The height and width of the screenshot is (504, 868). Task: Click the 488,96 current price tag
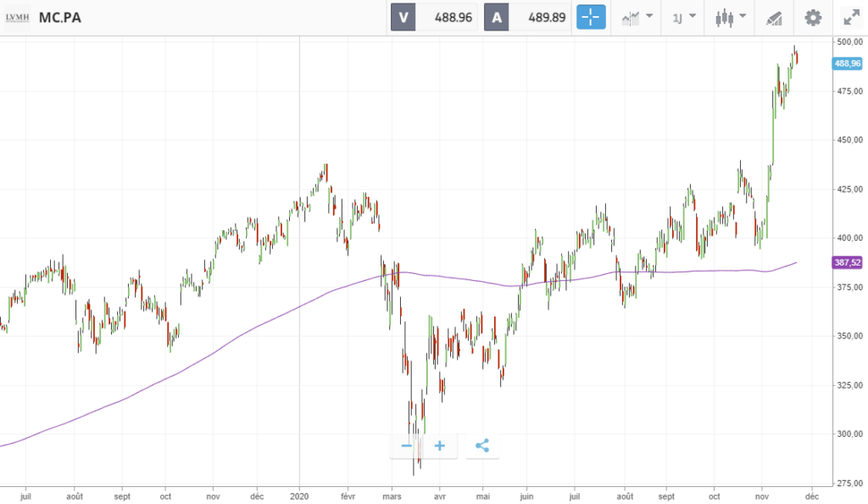[x=848, y=64]
